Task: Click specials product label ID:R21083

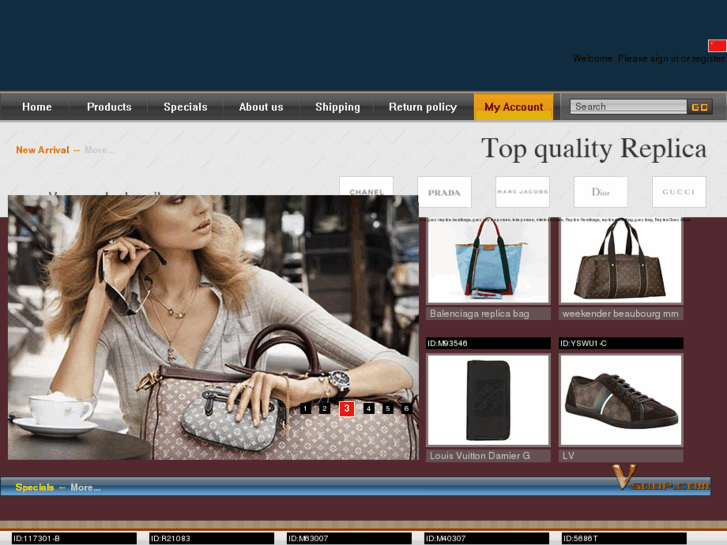Action: coord(211,539)
